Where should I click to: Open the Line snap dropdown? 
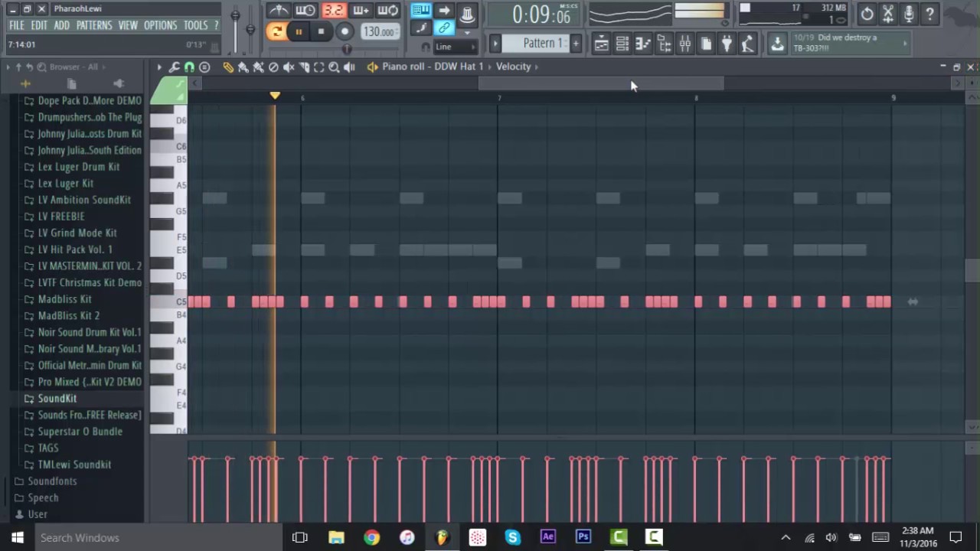(x=456, y=47)
